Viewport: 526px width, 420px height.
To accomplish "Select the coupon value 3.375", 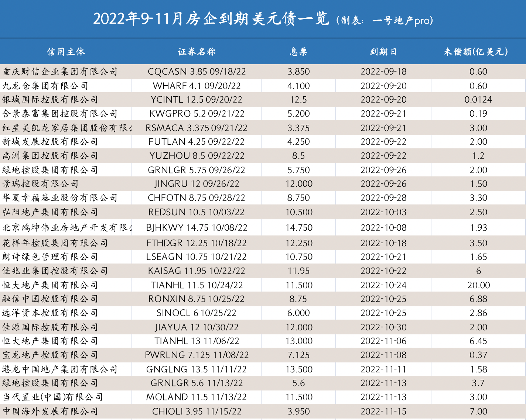I will coord(298,128).
